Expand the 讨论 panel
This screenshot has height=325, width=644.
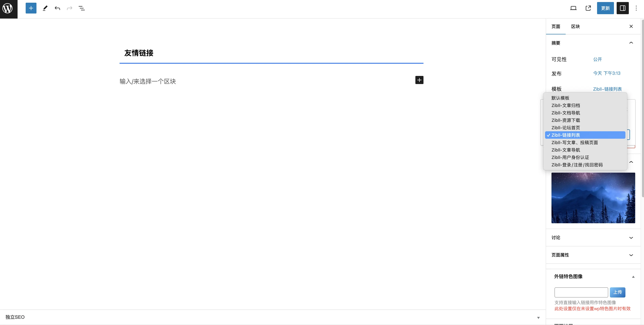click(x=593, y=238)
